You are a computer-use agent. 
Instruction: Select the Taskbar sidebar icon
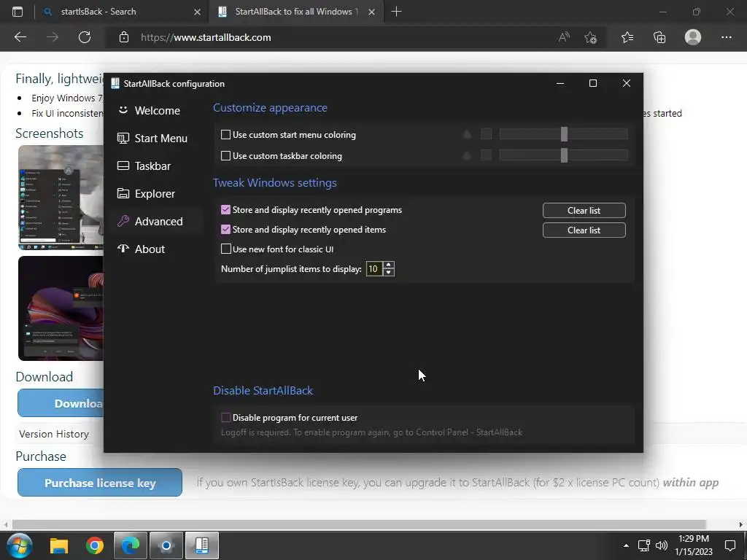(123, 166)
